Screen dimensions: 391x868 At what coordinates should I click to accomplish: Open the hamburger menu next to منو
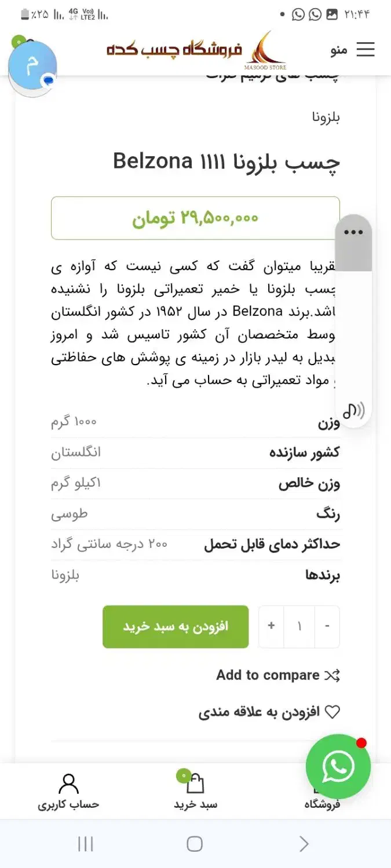point(366,50)
